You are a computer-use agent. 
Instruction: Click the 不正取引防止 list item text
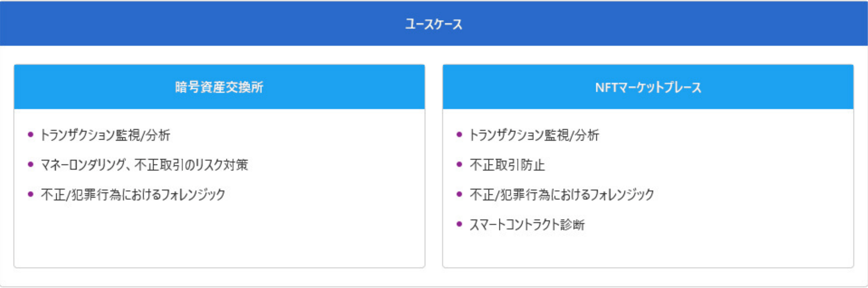click(507, 165)
